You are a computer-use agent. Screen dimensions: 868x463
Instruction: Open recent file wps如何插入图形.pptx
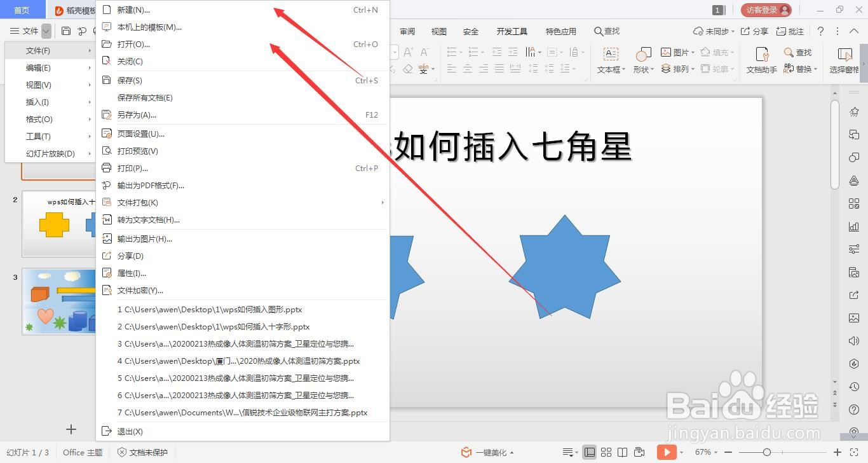[x=210, y=309]
